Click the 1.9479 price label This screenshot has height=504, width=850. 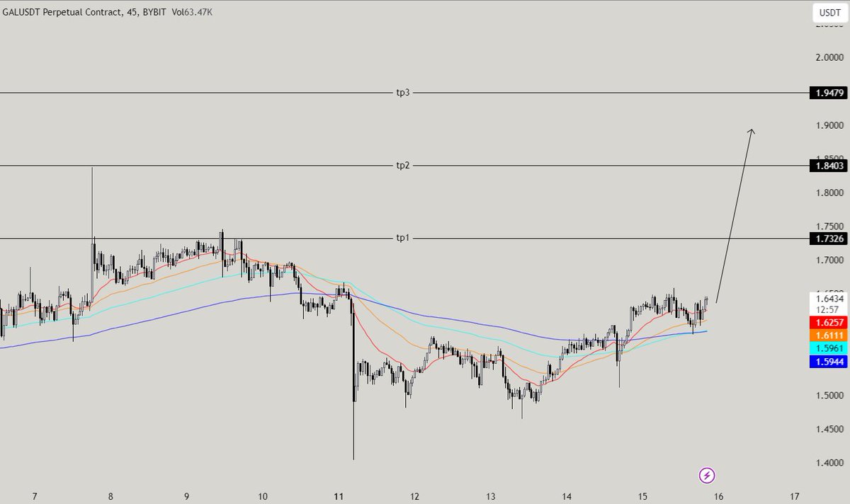[829, 93]
